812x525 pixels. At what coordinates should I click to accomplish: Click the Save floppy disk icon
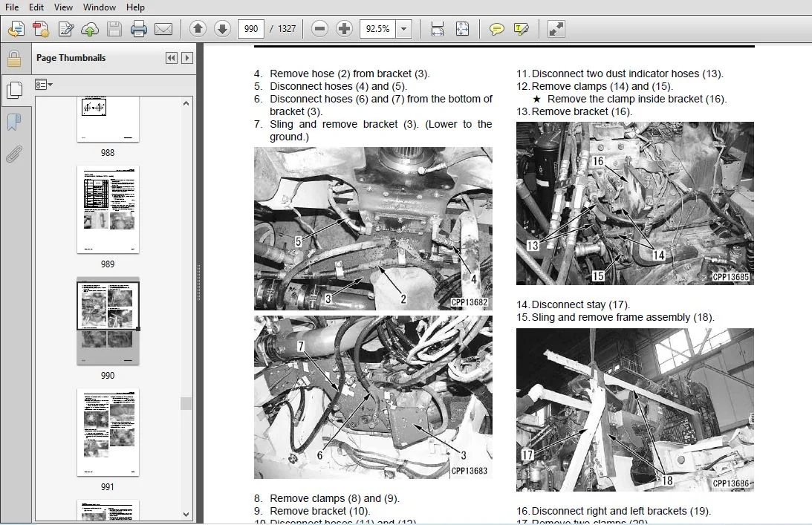click(114, 29)
